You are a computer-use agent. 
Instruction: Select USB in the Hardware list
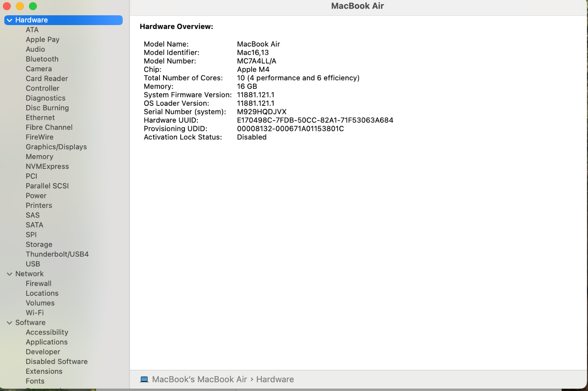point(33,264)
